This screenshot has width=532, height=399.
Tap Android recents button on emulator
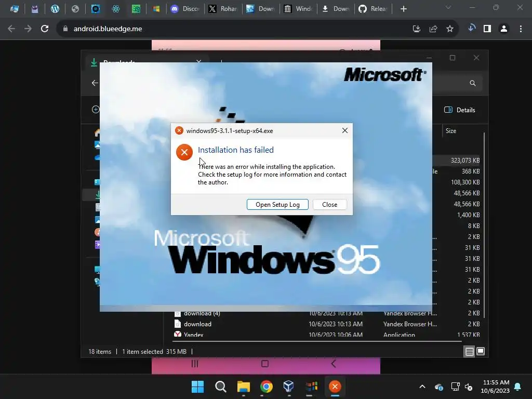(x=194, y=364)
